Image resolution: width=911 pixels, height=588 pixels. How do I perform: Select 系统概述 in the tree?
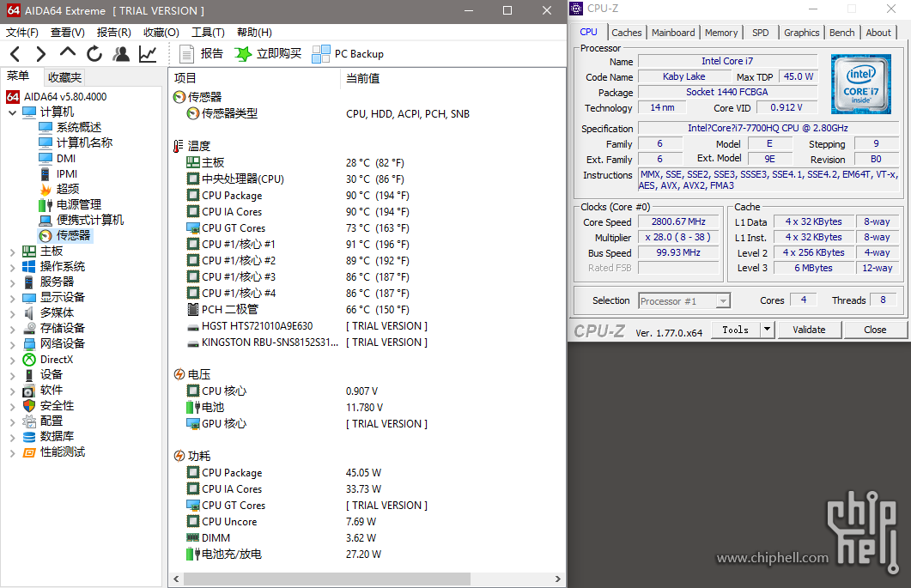70,127
